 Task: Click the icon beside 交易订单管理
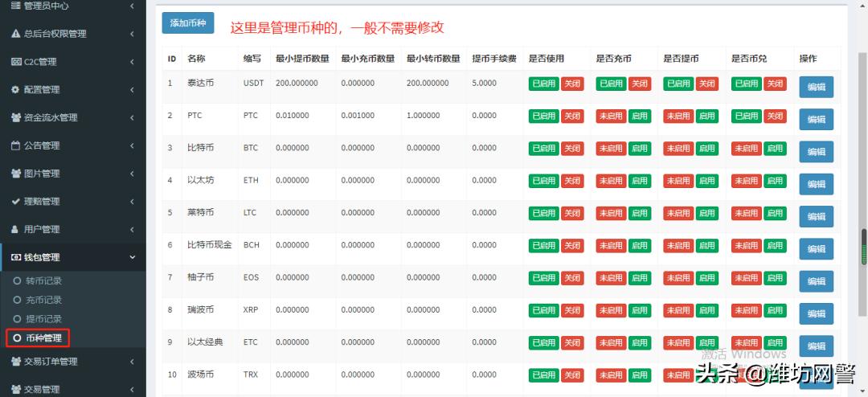(16, 361)
